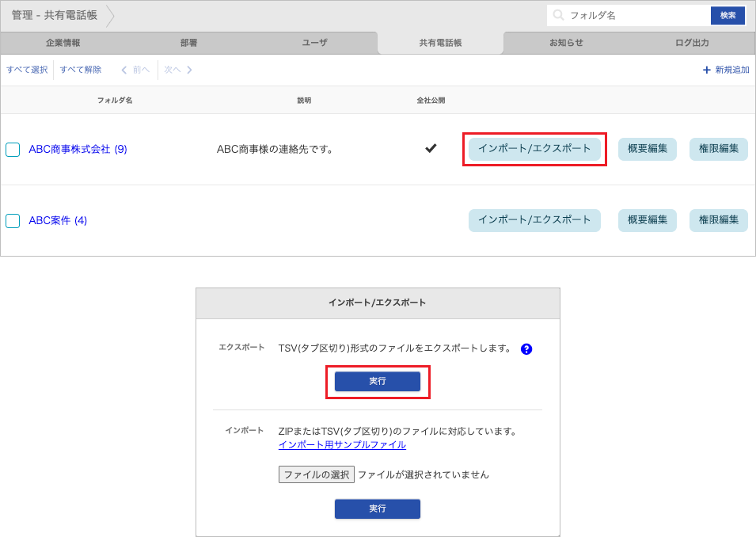Viewport: 756px width, 537px height.
Task: Open the インポート用サンプルファイル link
Action: (342, 445)
